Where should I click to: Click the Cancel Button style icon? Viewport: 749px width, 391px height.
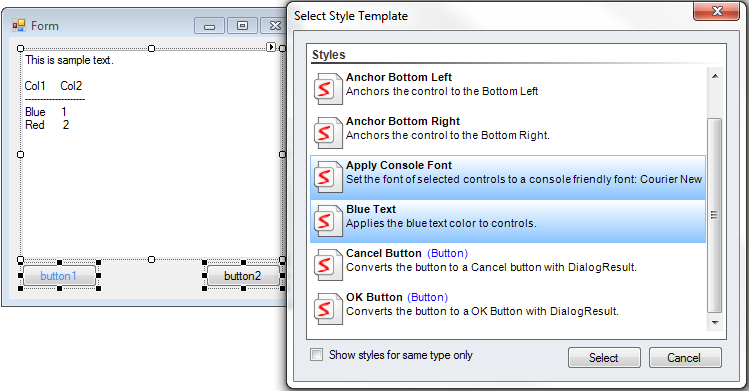[x=328, y=264]
